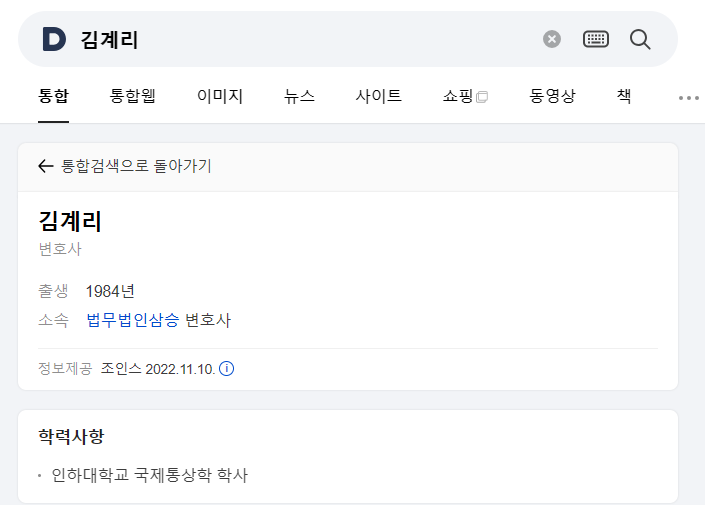Click the new-window icon beside 쇼핑

[482, 97]
